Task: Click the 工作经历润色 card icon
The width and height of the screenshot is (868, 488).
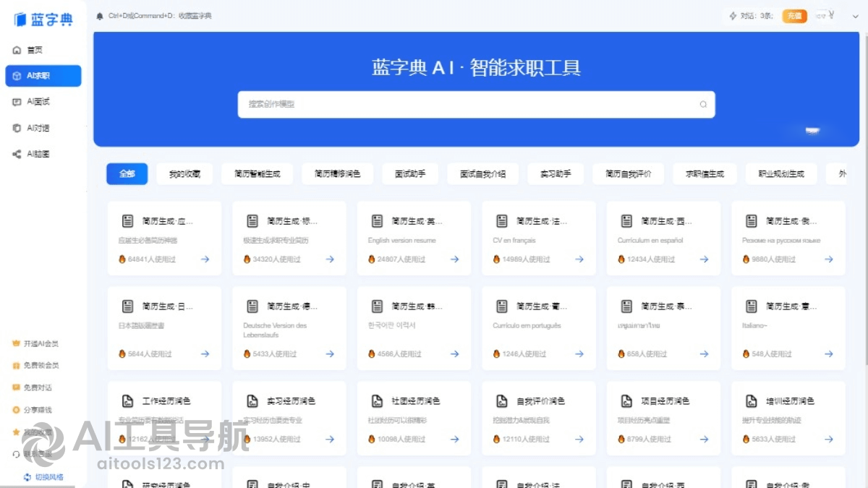Action: coord(127,401)
